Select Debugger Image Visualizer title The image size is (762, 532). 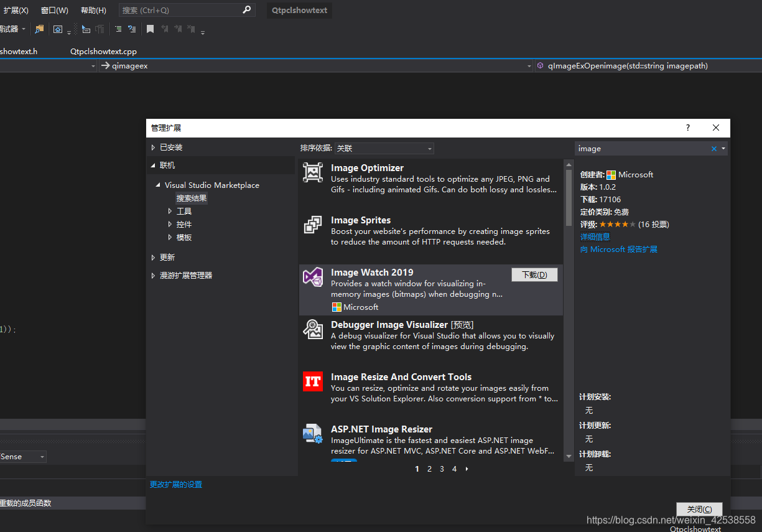pos(389,325)
